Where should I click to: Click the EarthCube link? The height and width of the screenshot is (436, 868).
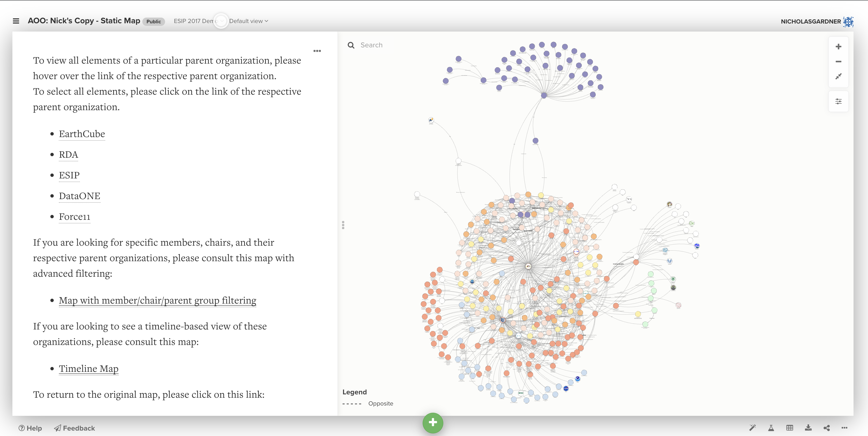point(82,134)
